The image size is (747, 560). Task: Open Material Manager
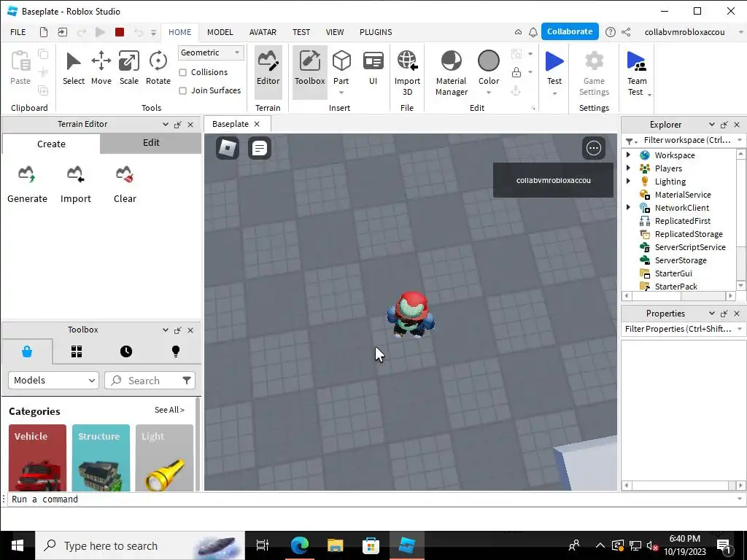click(x=451, y=72)
